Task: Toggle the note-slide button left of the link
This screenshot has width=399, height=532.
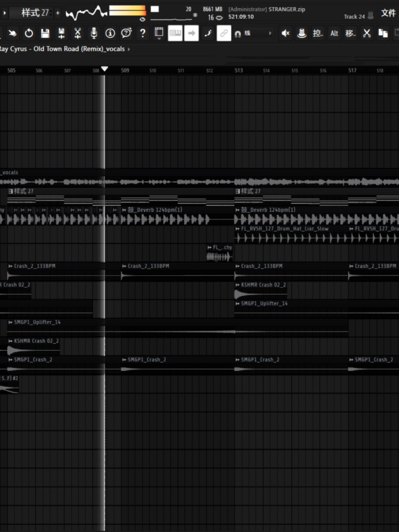Action: pos(208,33)
